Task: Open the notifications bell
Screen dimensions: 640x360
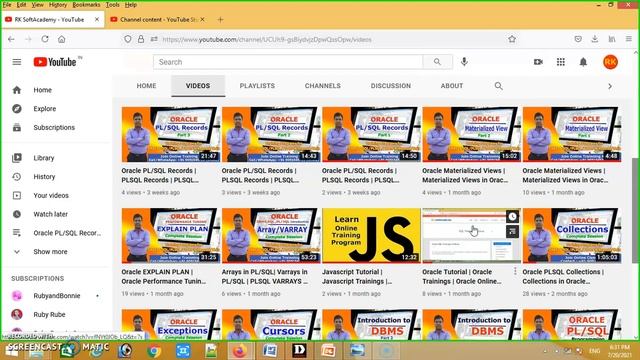Action: (x=583, y=62)
